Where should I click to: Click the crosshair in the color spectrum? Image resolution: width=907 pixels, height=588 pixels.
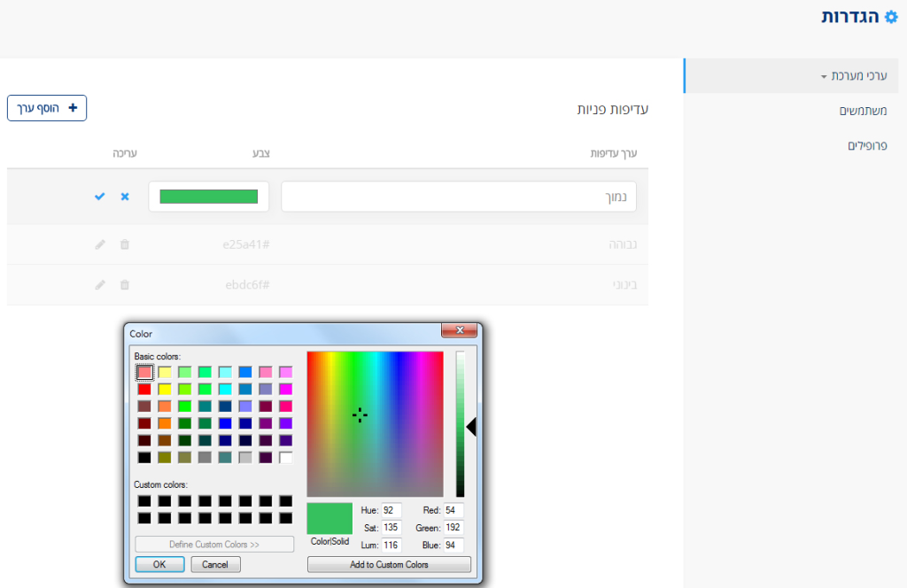click(360, 414)
